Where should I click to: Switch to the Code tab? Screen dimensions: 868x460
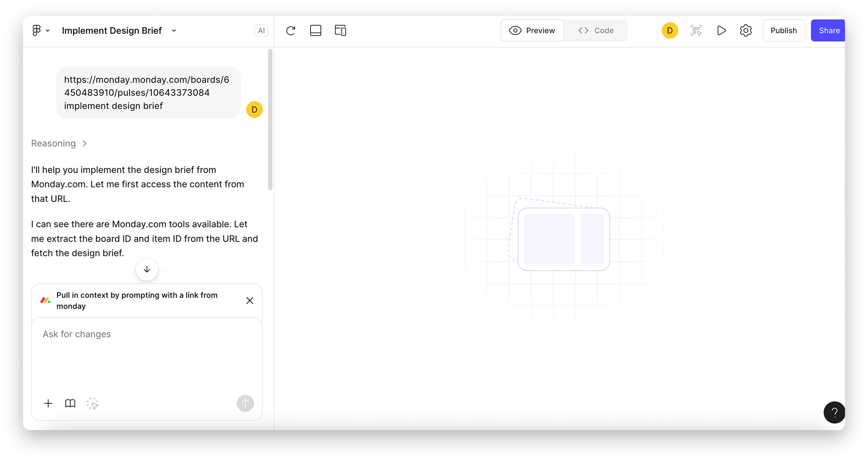[596, 30]
